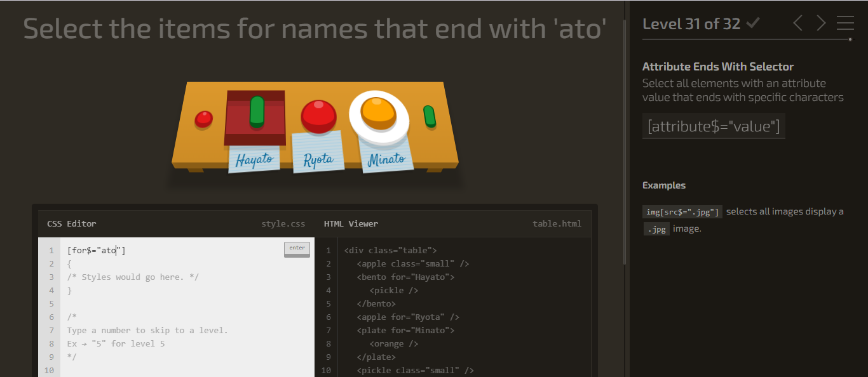
Task: Click the bento for="Hayato" markup line
Action: [x=405, y=277]
